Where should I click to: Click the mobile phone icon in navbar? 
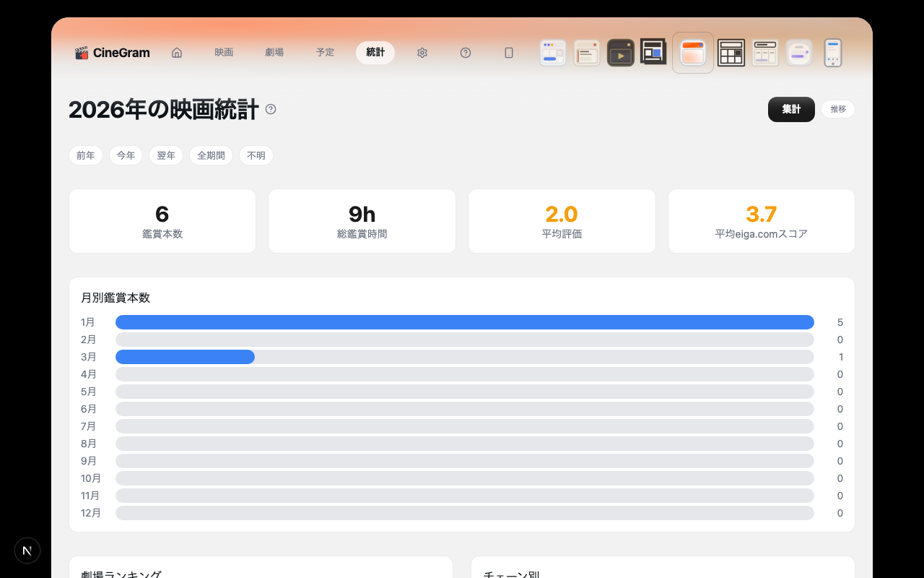(x=509, y=52)
